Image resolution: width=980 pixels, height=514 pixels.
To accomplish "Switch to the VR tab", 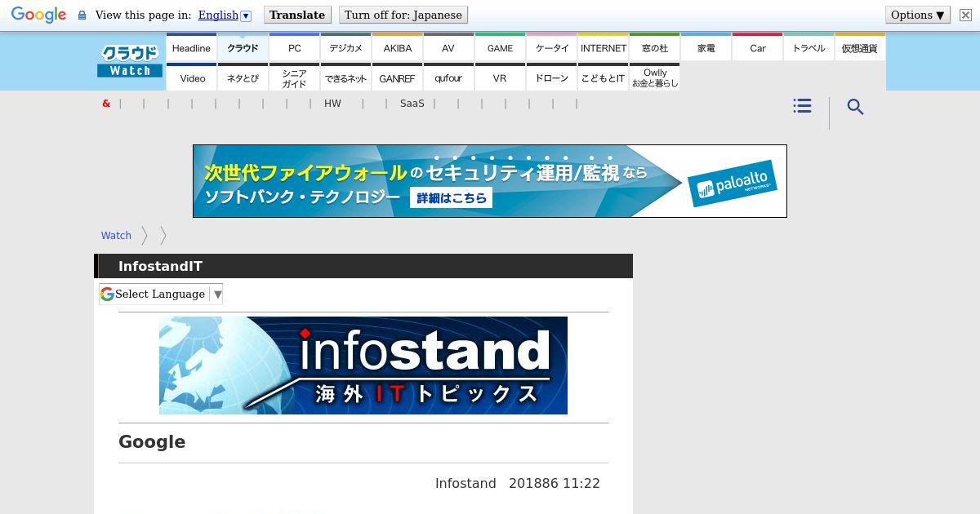I will click(x=500, y=78).
